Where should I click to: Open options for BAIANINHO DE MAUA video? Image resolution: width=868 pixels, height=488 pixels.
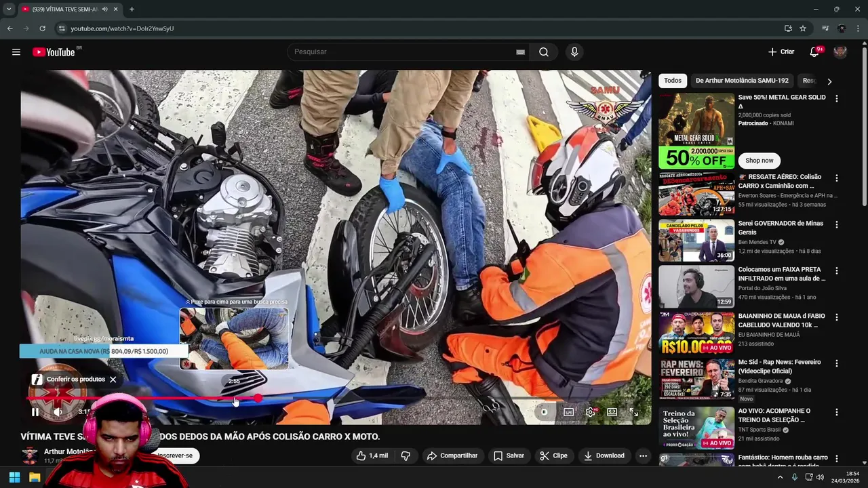(836, 317)
